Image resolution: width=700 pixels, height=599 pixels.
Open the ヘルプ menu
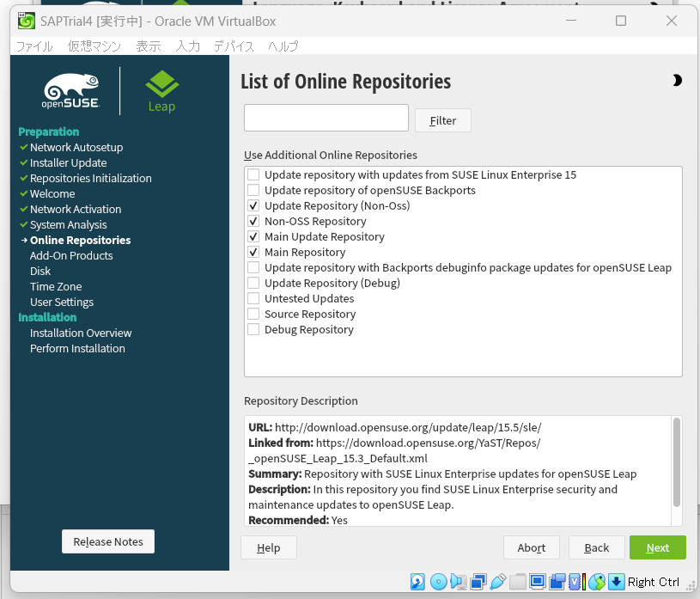click(283, 46)
